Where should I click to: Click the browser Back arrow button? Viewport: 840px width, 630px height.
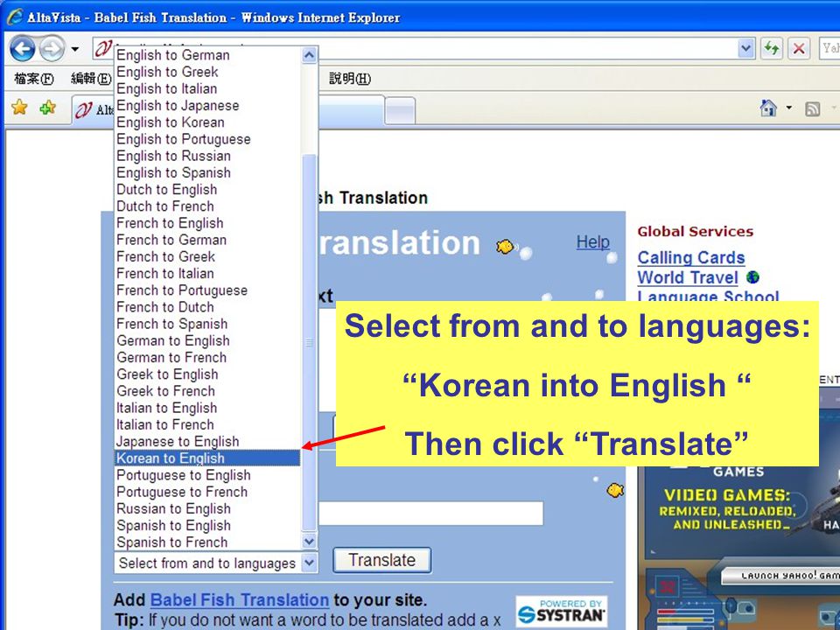23,49
